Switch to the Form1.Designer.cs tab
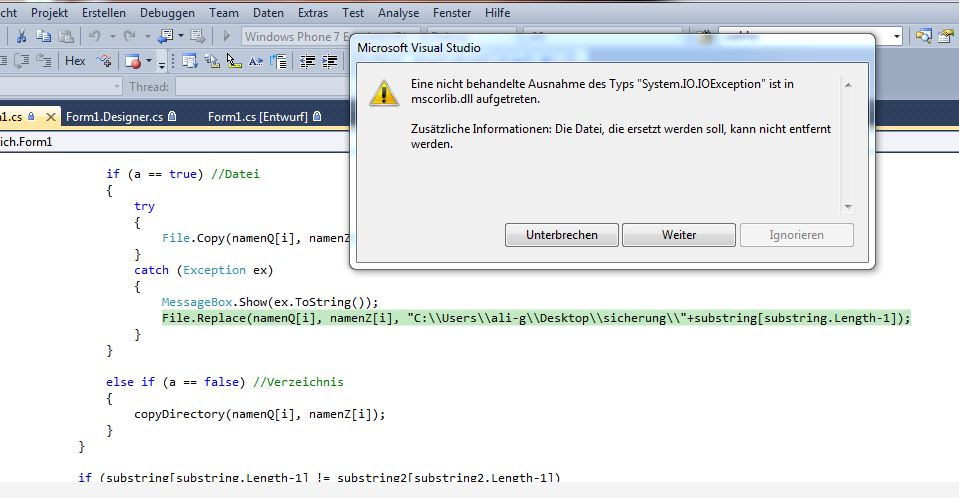Image resolution: width=959 pixels, height=498 pixels. 121,117
